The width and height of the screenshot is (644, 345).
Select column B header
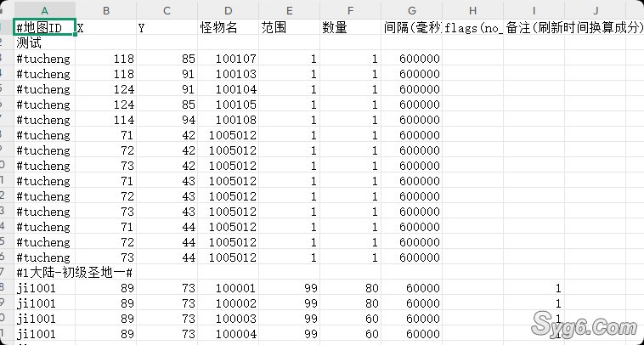(x=105, y=10)
